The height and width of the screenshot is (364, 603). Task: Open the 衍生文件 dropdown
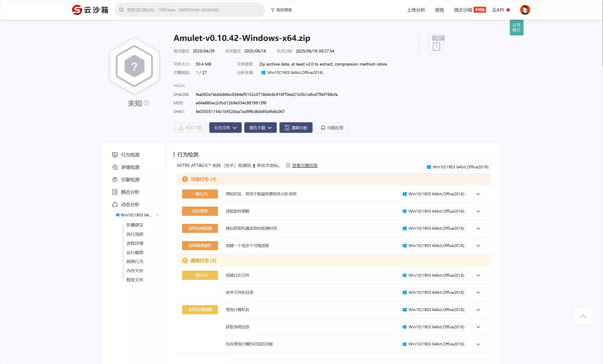pos(225,128)
